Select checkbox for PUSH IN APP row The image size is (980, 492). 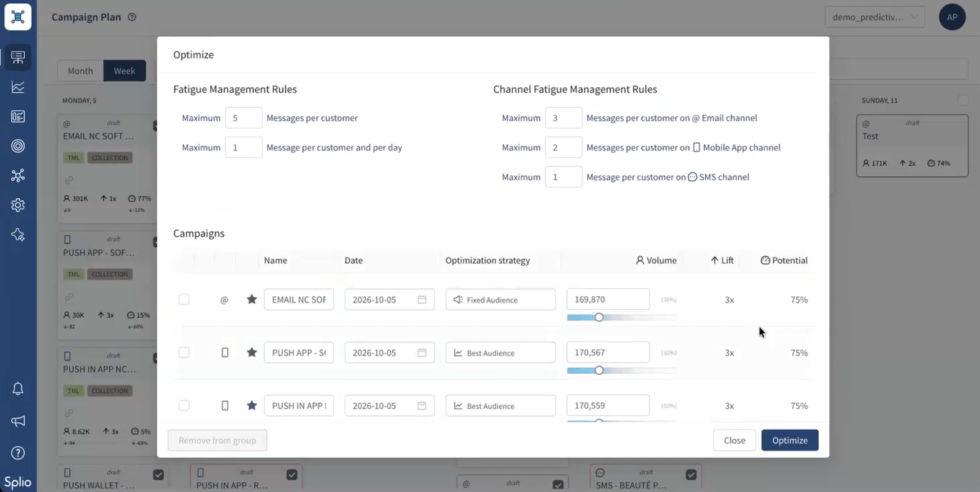(x=184, y=406)
